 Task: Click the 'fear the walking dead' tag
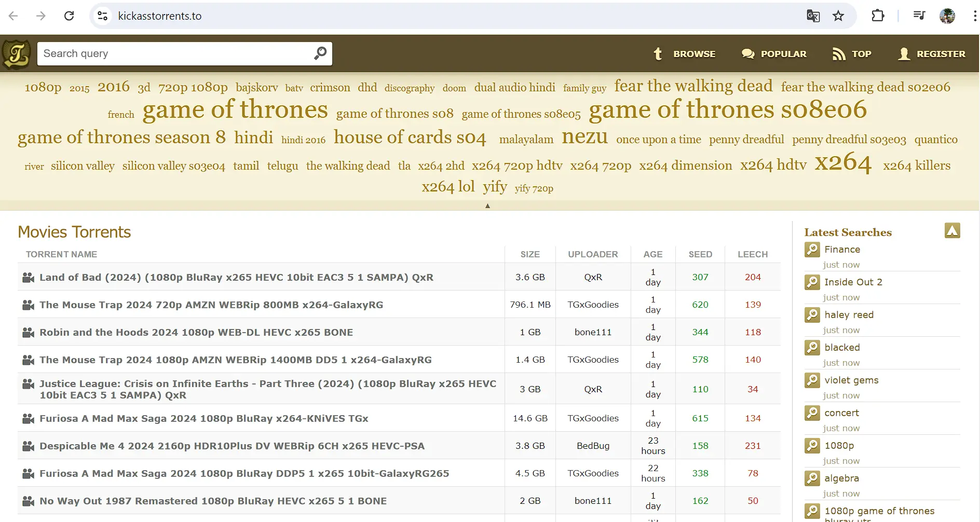[x=693, y=86]
